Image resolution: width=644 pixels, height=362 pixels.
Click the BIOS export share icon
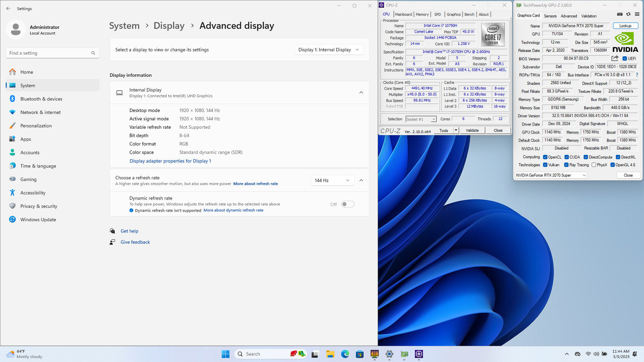[615, 58]
